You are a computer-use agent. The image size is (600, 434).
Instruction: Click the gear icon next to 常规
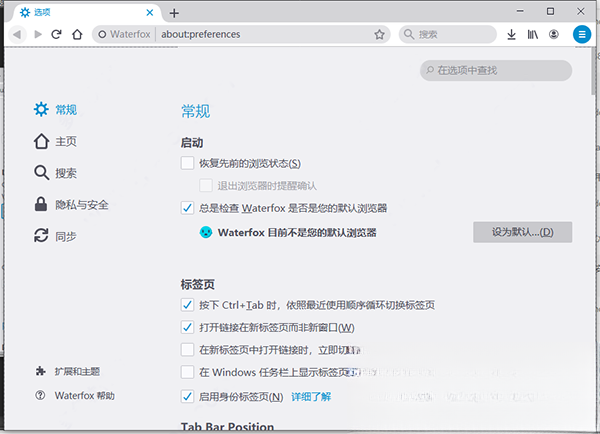point(41,109)
